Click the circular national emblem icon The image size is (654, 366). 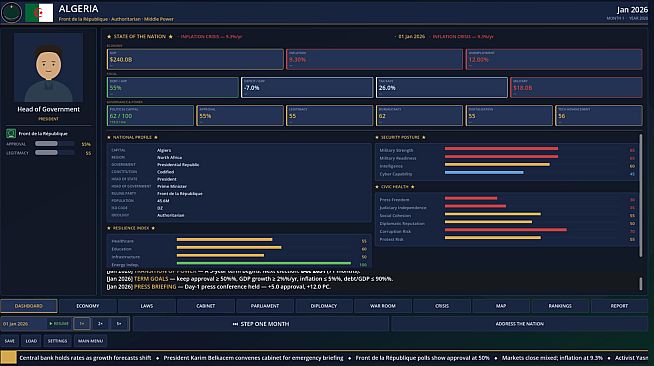(x=11, y=13)
